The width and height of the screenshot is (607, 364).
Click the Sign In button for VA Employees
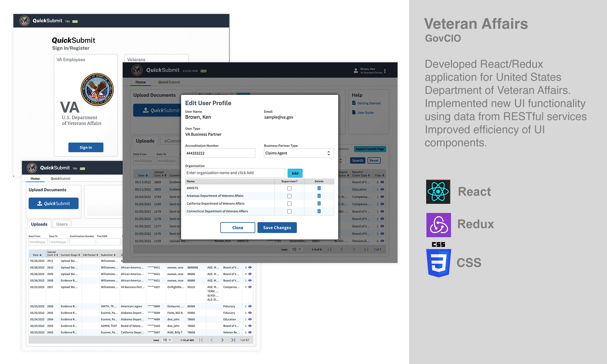[x=86, y=147]
